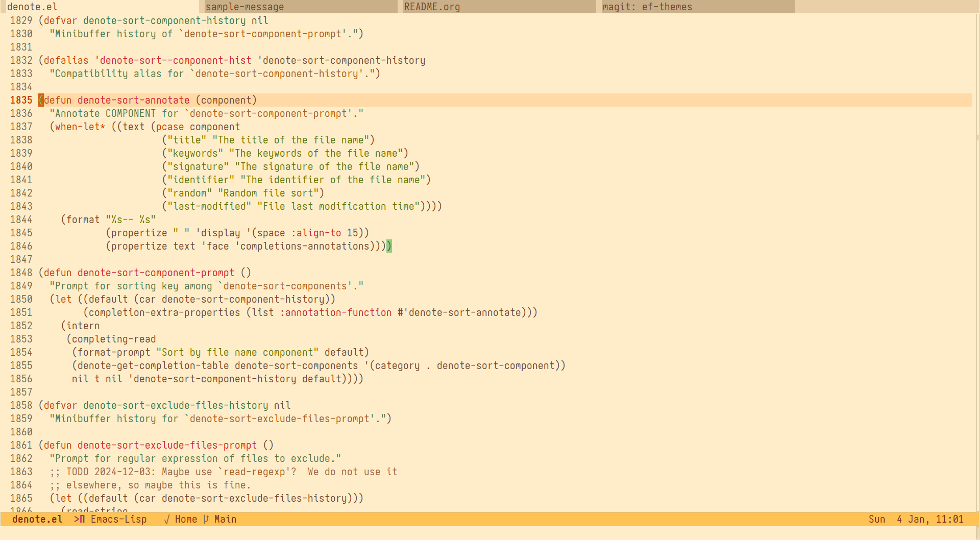:annotation-function keyword on line 1851
980x540 pixels.
tap(335, 312)
